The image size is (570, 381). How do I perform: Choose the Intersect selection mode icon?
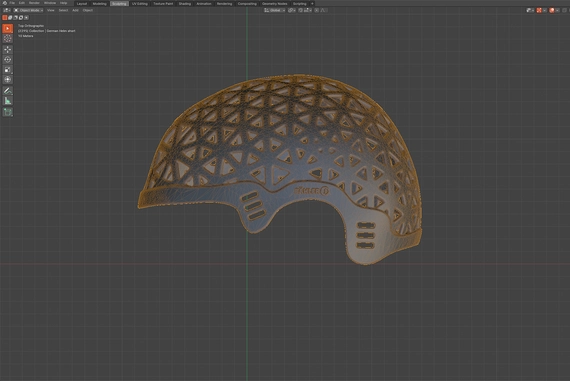coord(27,17)
